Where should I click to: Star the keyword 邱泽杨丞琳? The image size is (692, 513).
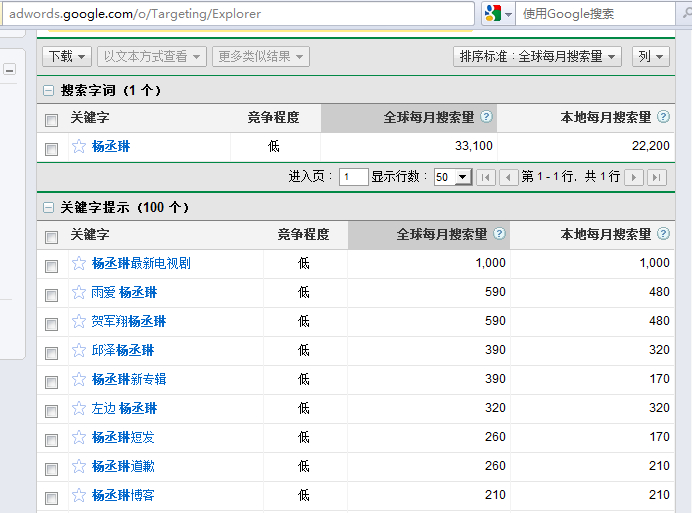79,351
